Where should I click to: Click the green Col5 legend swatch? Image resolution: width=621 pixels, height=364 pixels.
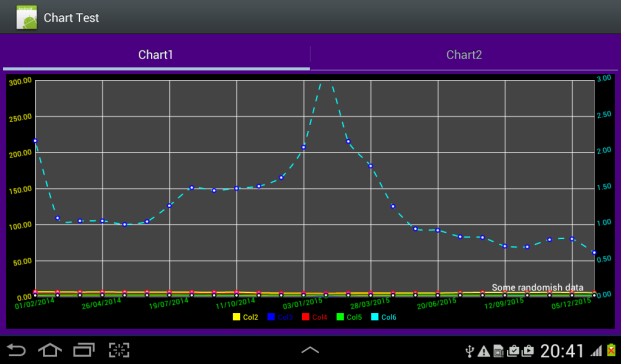pyautogui.click(x=340, y=317)
